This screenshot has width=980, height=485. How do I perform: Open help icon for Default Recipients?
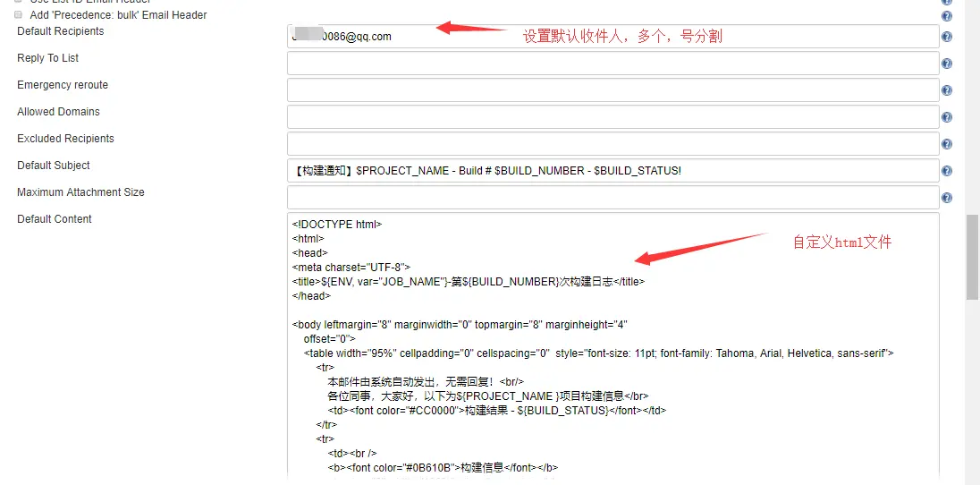coord(947,37)
